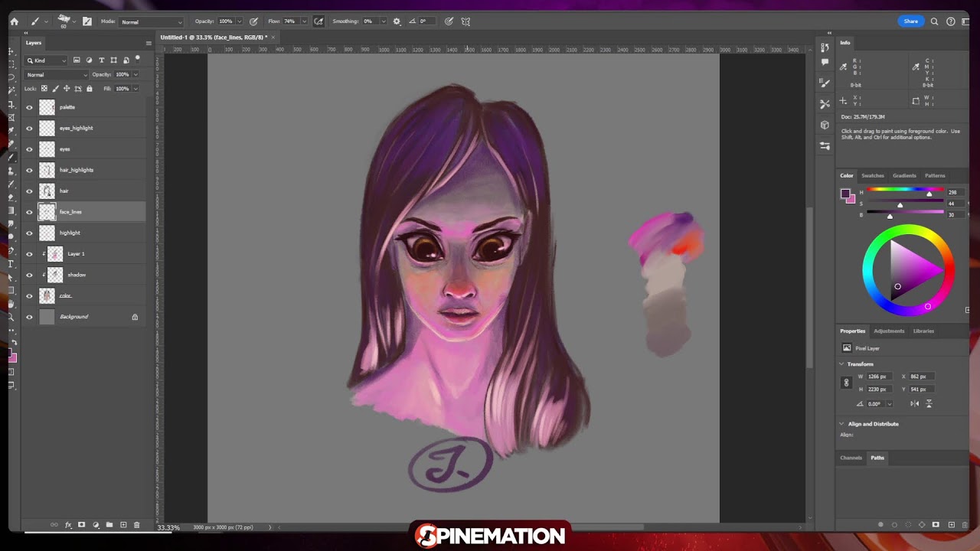Open Smoothing 0% dropdown arrow
The height and width of the screenshot is (551, 980).
pyautogui.click(x=384, y=21)
